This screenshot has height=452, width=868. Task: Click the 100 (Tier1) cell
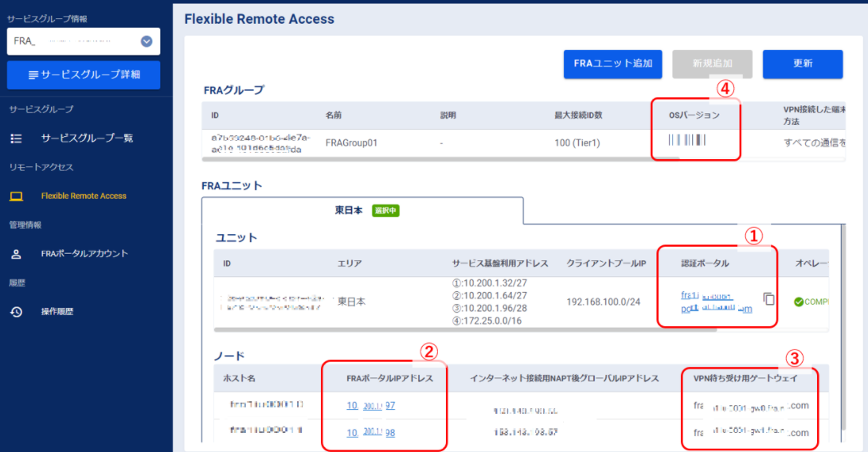pyautogui.click(x=577, y=142)
